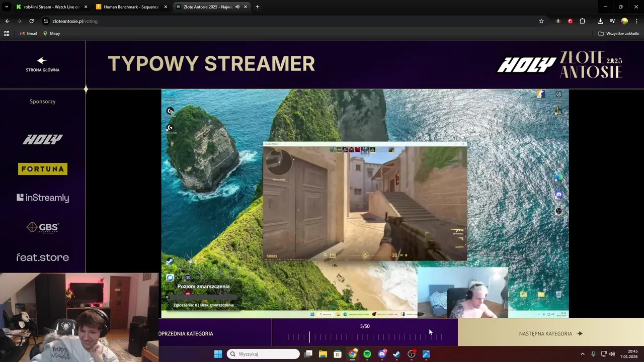Click the red circular extension icon

[x=570, y=21]
